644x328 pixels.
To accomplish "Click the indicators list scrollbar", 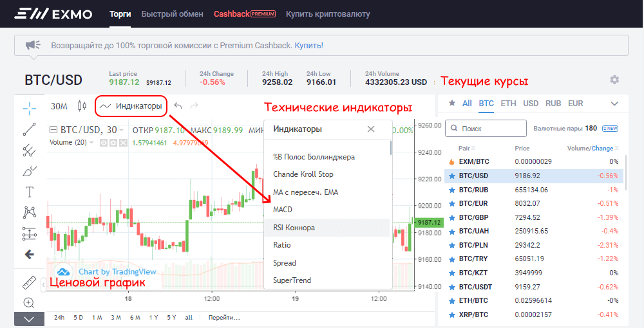I will [x=391, y=148].
